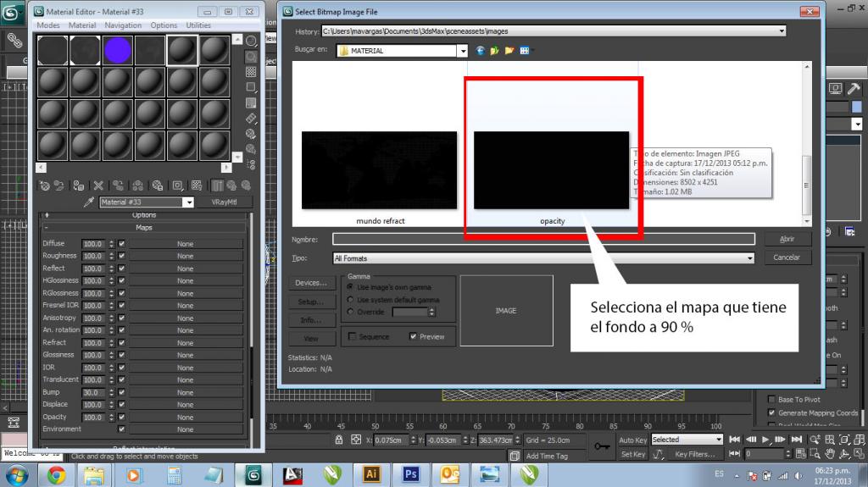Click Select by Material icon
Screen dimensions: 868x487
click(x=251, y=149)
